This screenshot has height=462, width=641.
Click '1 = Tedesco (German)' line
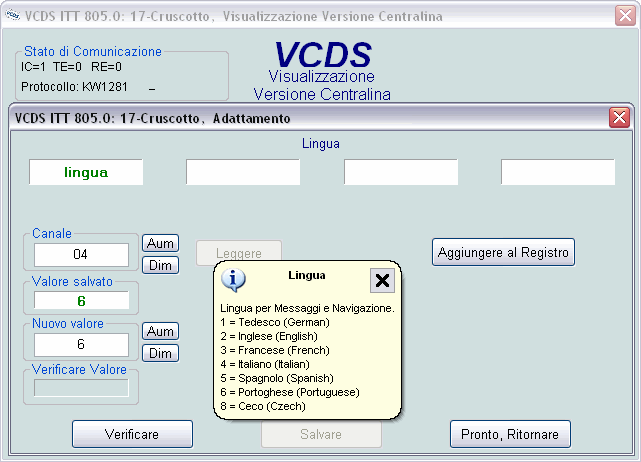275,322
